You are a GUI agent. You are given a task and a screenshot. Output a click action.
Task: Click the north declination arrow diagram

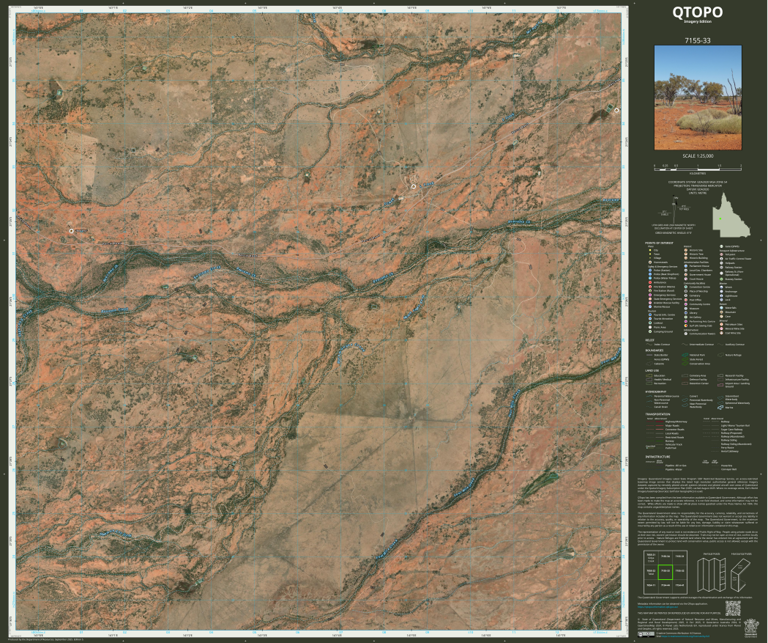[674, 208]
